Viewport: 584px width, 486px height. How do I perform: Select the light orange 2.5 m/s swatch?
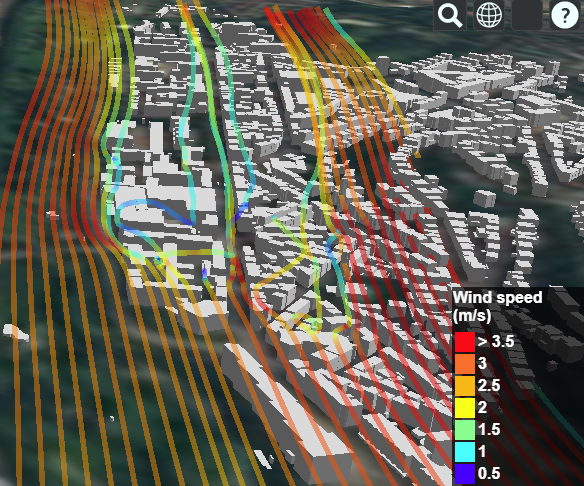pos(465,386)
